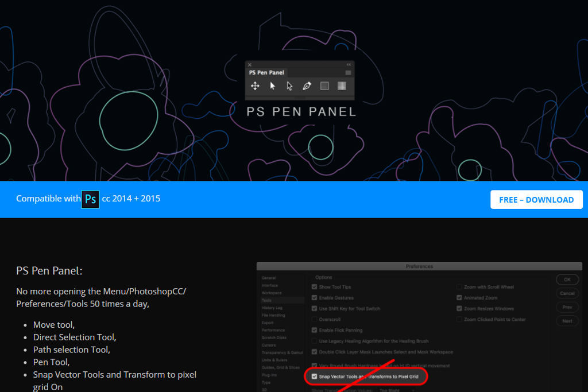
Task: Close the PS Pen Panel with X
Action: [x=250, y=64]
